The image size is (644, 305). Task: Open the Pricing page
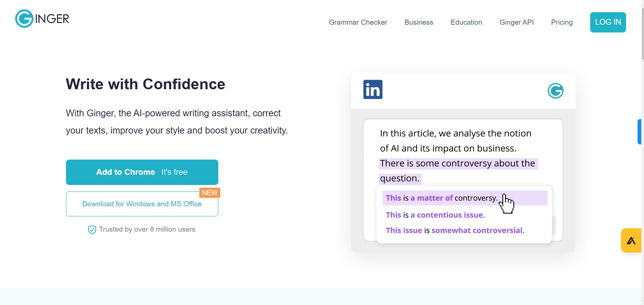[561, 22]
